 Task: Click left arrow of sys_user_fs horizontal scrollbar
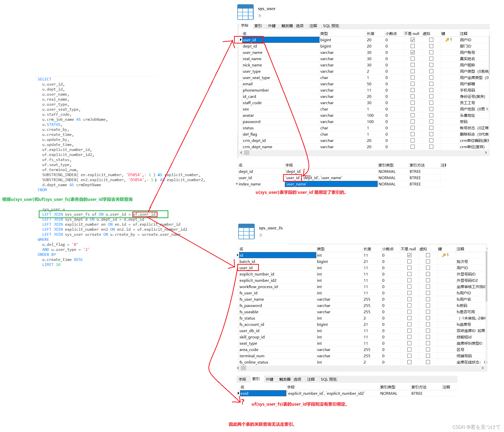(x=238, y=368)
